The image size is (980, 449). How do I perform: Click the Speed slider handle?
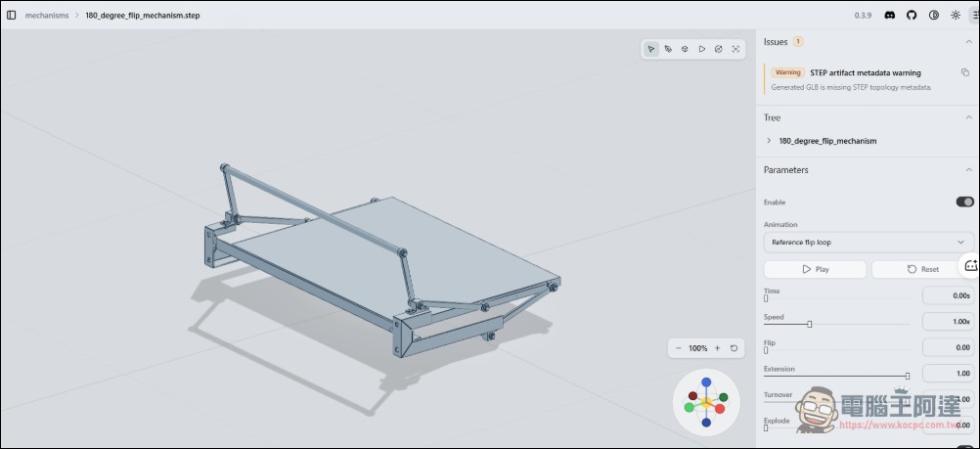(x=810, y=324)
